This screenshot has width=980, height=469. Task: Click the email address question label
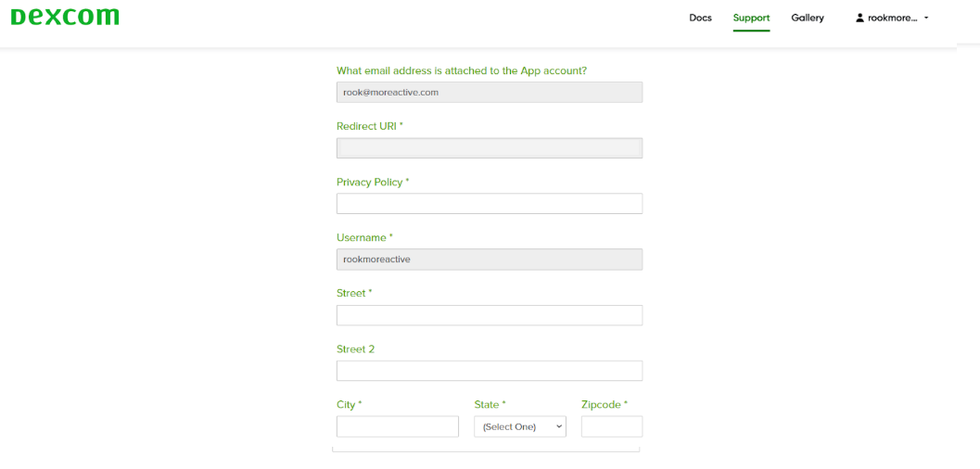(x=461, y=70)
